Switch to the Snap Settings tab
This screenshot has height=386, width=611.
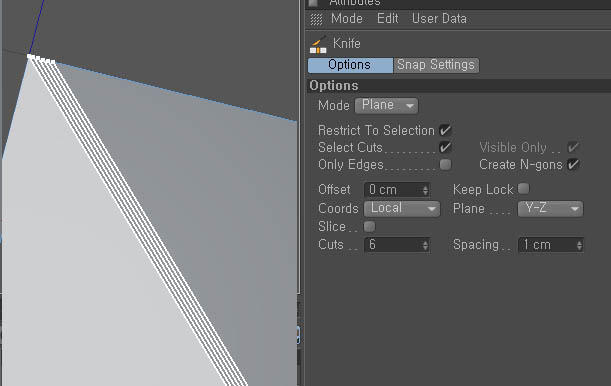pos(436,65)
